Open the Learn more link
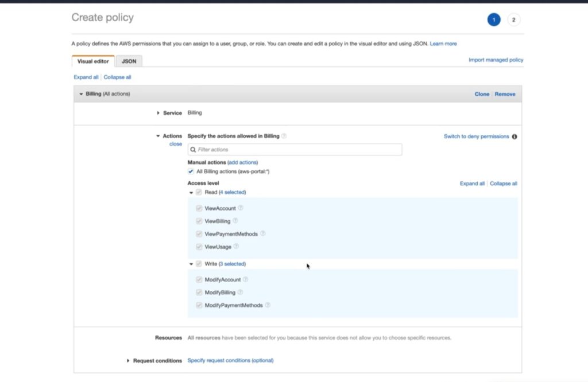Image resolution: width=588 pixels, height=382 pixels. pos(443,44)
